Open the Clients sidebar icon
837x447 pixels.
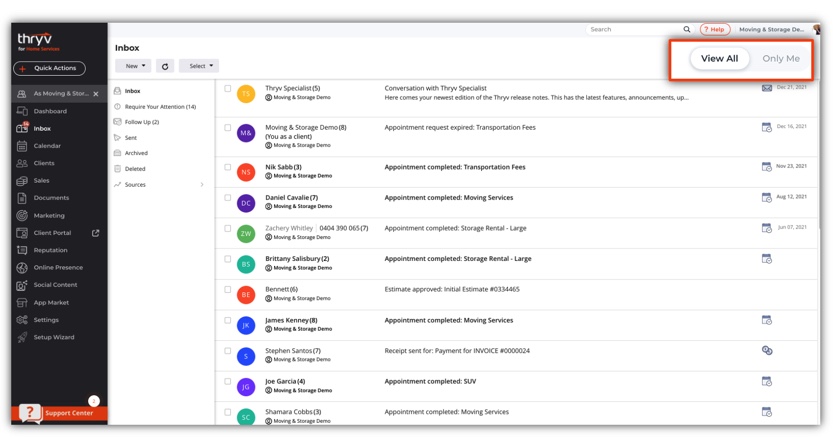click(x=22, y=163)
